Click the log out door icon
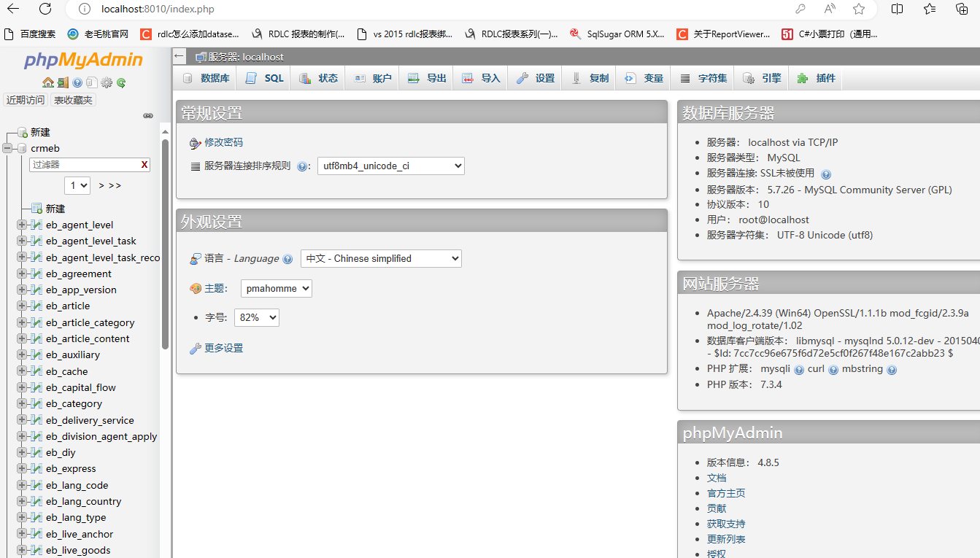The height and width of the screenshot is (558, 980). [x=63, y=82]
